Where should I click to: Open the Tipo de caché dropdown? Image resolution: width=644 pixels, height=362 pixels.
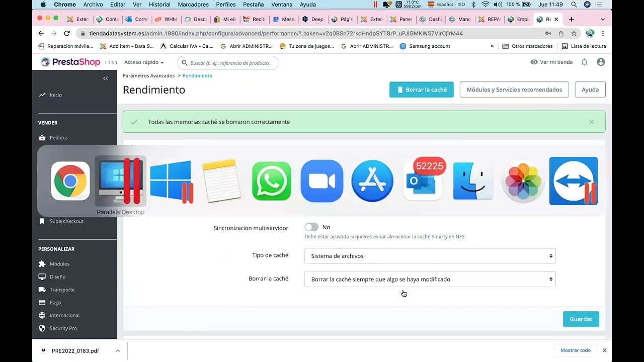pyautogui.click(x=430, y=255)
